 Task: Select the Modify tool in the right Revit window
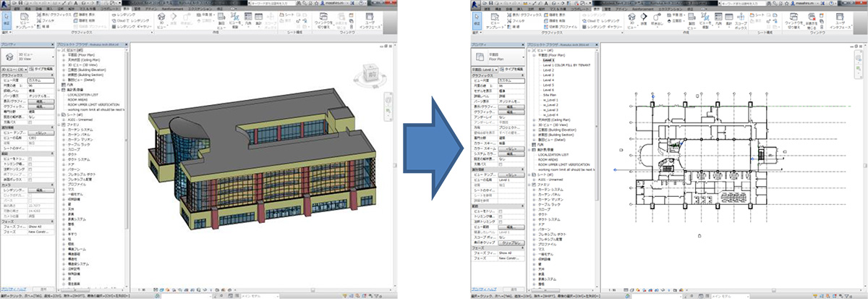pyautogui.click(x=477, y=20)
